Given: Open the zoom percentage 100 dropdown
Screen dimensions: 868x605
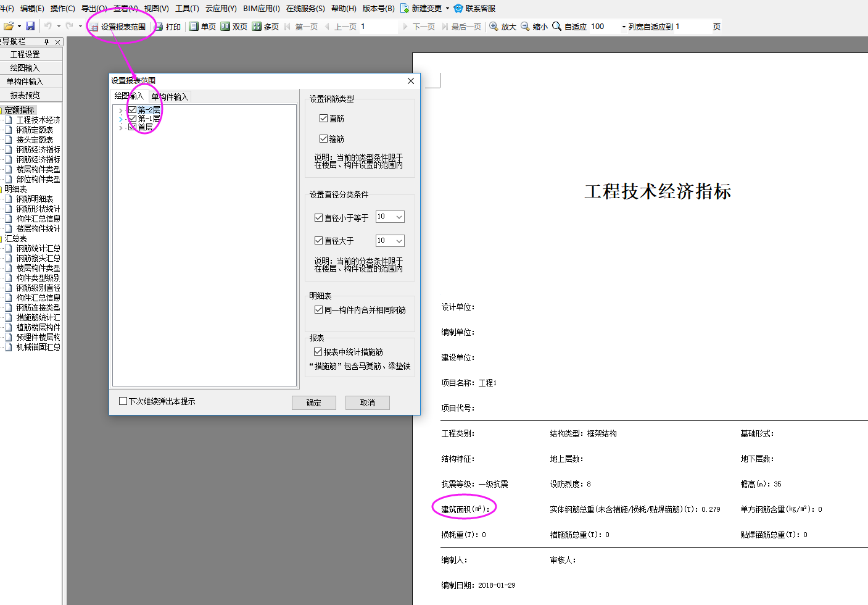Looking at the screenshot, I should (624, 27).
